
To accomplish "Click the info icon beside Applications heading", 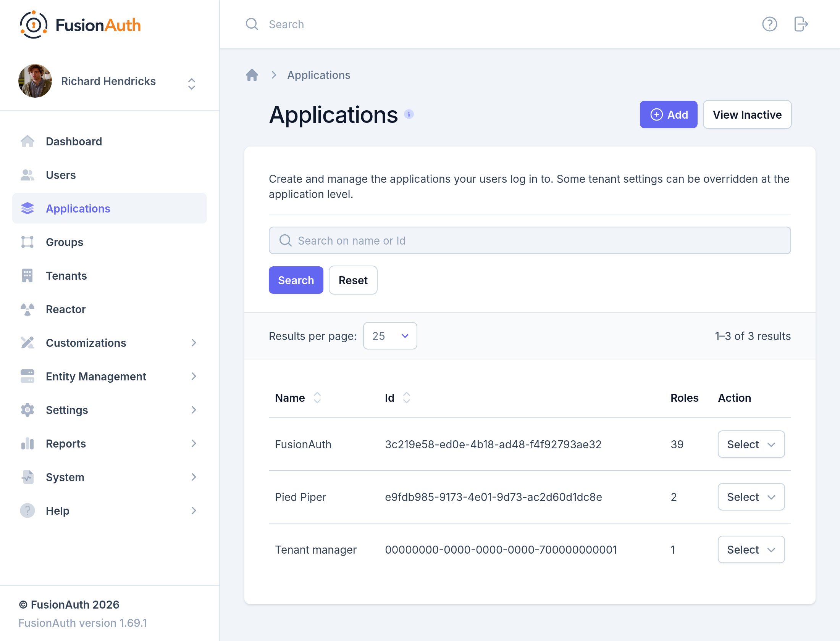I will 409,114.
